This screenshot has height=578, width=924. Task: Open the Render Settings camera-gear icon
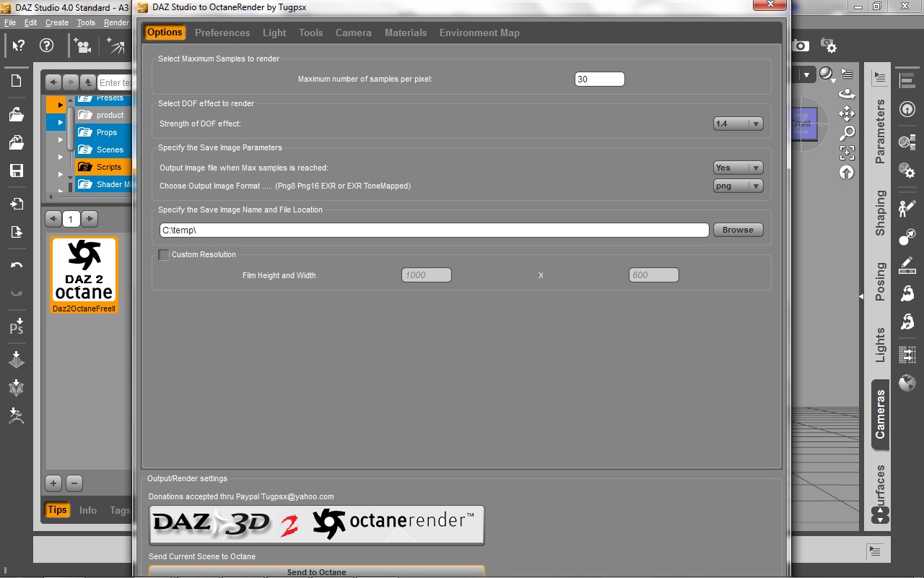(x=829, y=46)
